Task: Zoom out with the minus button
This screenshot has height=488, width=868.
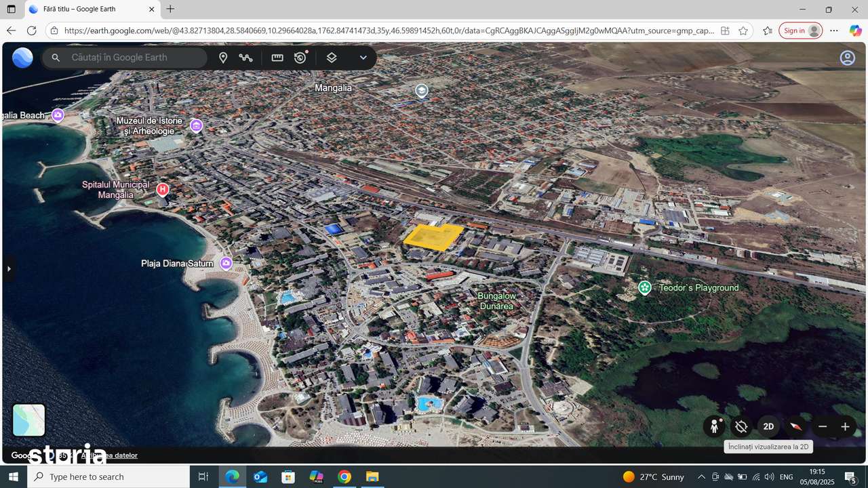Action: tap(823, 426)
